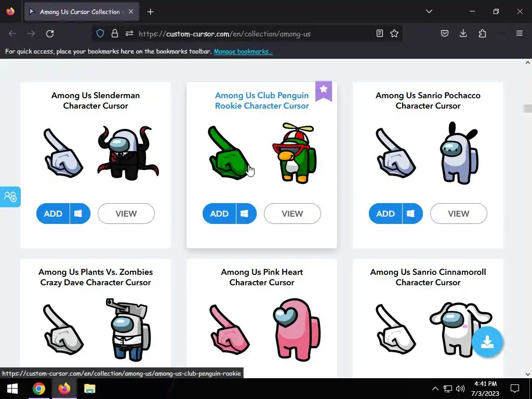Click the green penguin rookie character image
The height and width of the screenshot is (399, 532).
pos(295,153)
